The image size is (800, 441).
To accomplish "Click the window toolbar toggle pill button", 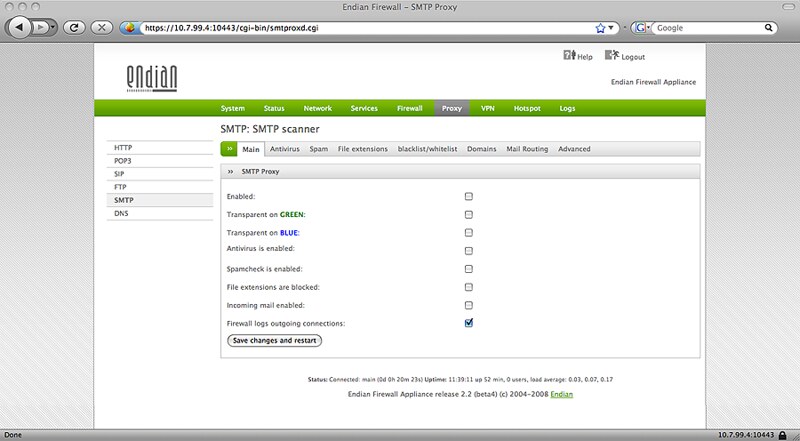I will (x=788, y=7).
